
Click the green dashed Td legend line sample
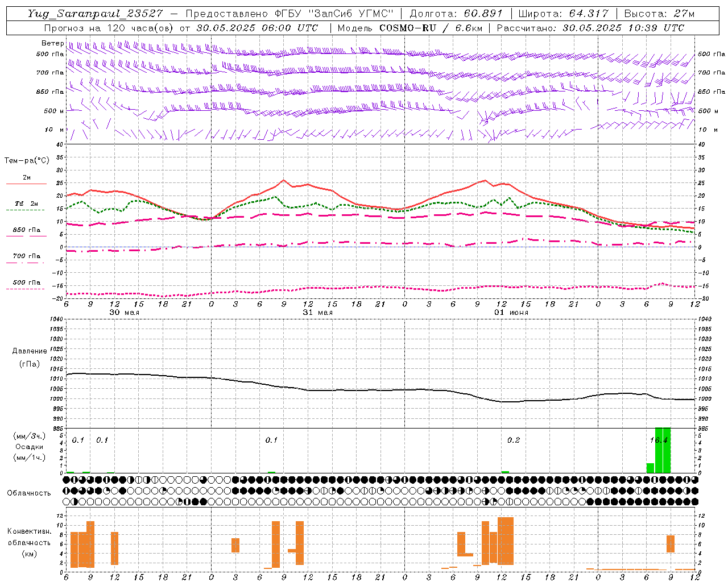click(25, 210)
